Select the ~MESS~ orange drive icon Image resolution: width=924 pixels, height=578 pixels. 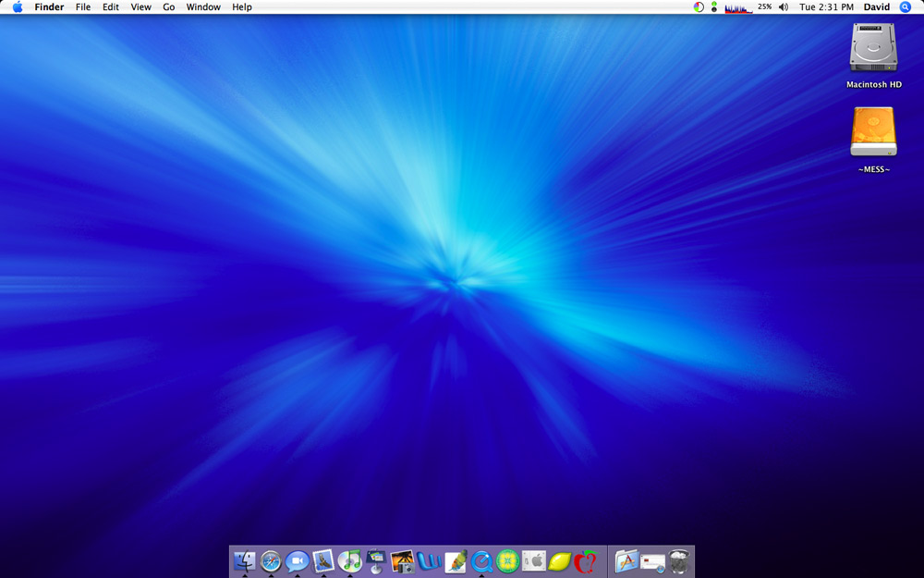(873, 131)
